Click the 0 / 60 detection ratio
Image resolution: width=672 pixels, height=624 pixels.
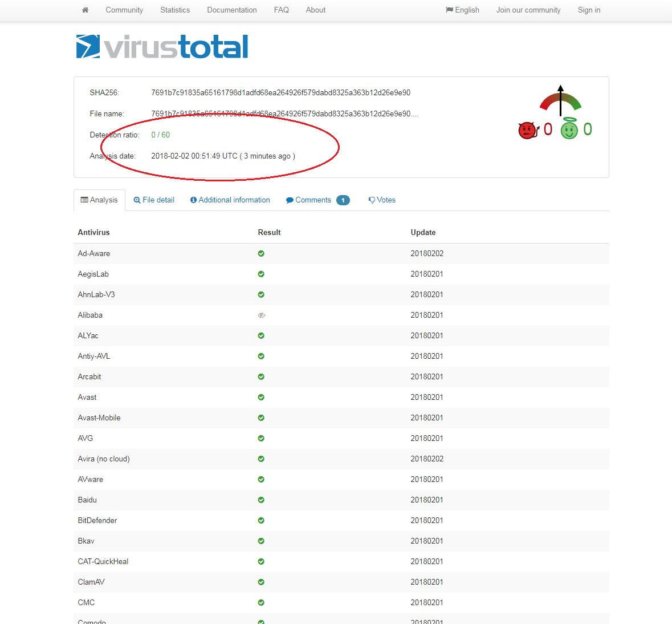161,135
